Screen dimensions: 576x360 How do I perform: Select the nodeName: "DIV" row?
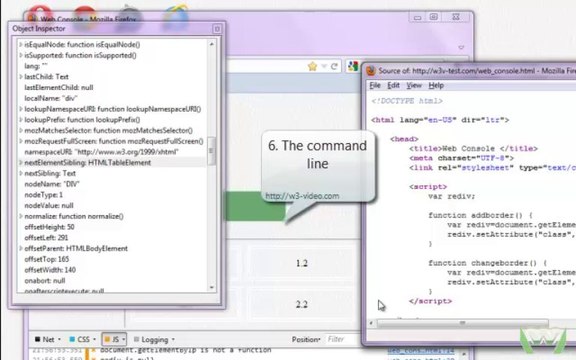[112, 184]
